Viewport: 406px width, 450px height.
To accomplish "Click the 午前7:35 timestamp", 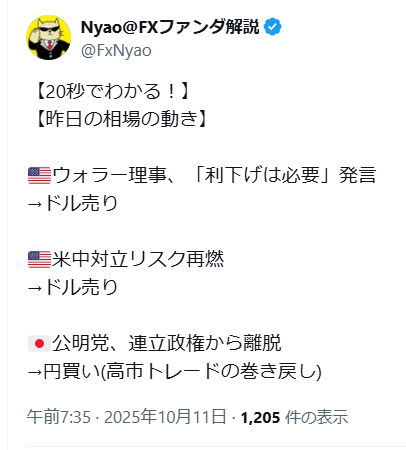I will point(59,417).
